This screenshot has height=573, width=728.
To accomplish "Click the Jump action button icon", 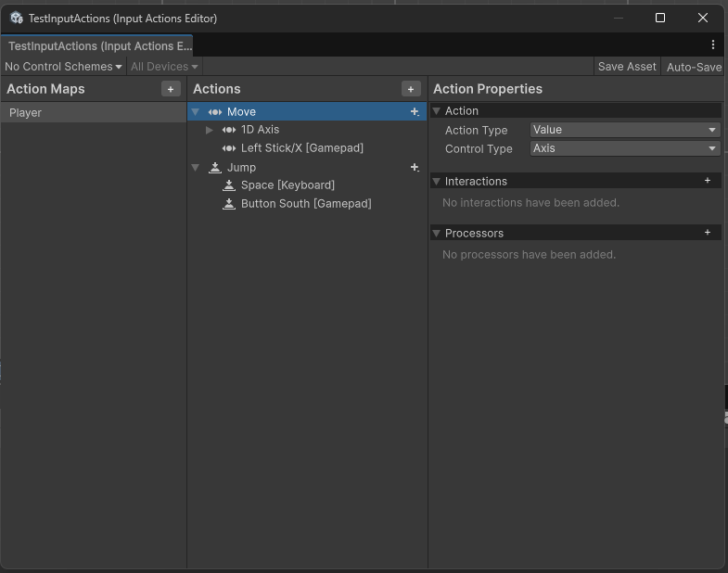I will (215, 167).
